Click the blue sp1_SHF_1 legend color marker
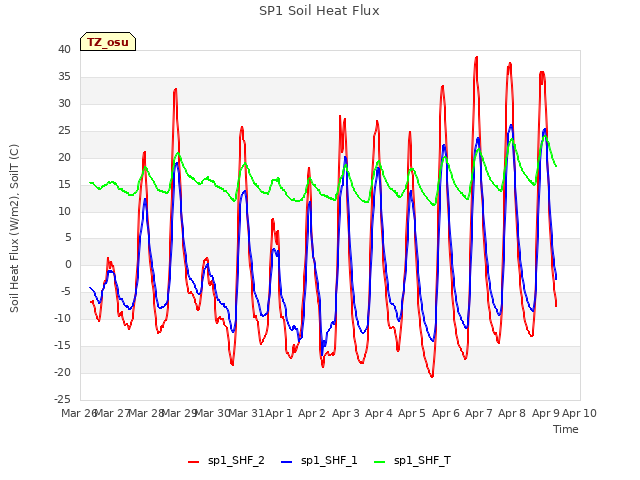 287,462
